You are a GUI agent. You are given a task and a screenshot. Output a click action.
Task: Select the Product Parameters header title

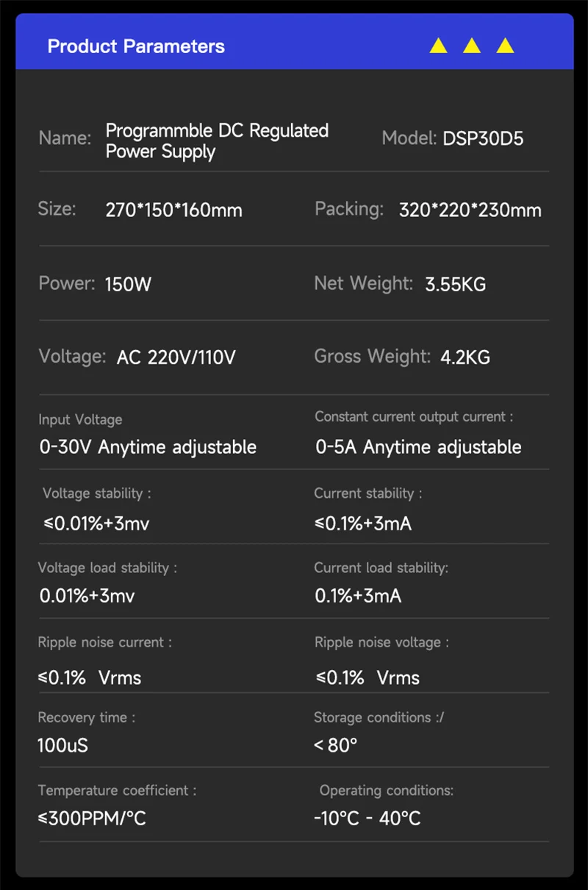tap(136, 46)
